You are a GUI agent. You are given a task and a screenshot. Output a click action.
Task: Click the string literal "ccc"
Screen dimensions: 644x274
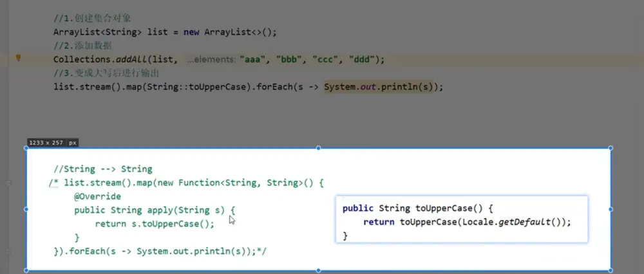(x=326, y=59)
